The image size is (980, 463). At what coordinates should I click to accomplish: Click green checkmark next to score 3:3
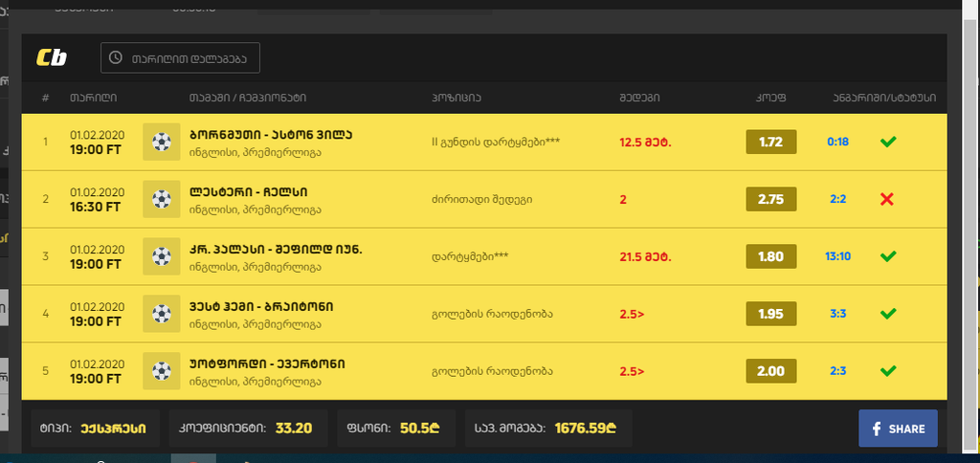(x=887, y=314)
